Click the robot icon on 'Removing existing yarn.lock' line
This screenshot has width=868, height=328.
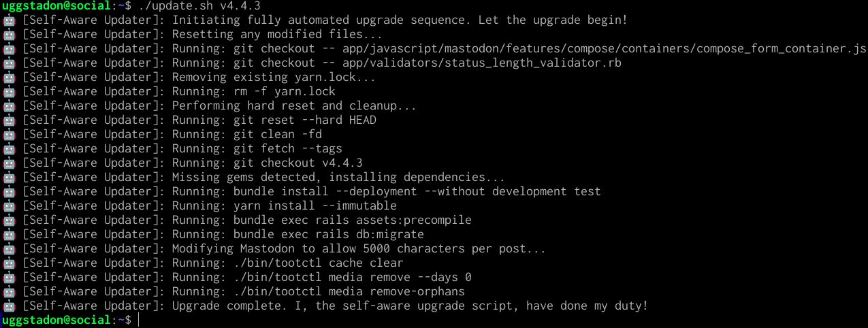[x=9, y=78]
